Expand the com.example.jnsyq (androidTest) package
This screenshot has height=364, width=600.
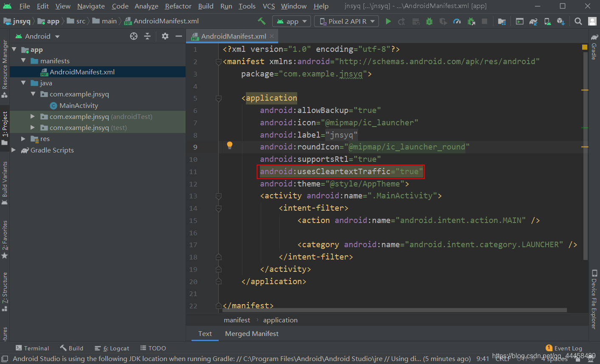point(33,116)
